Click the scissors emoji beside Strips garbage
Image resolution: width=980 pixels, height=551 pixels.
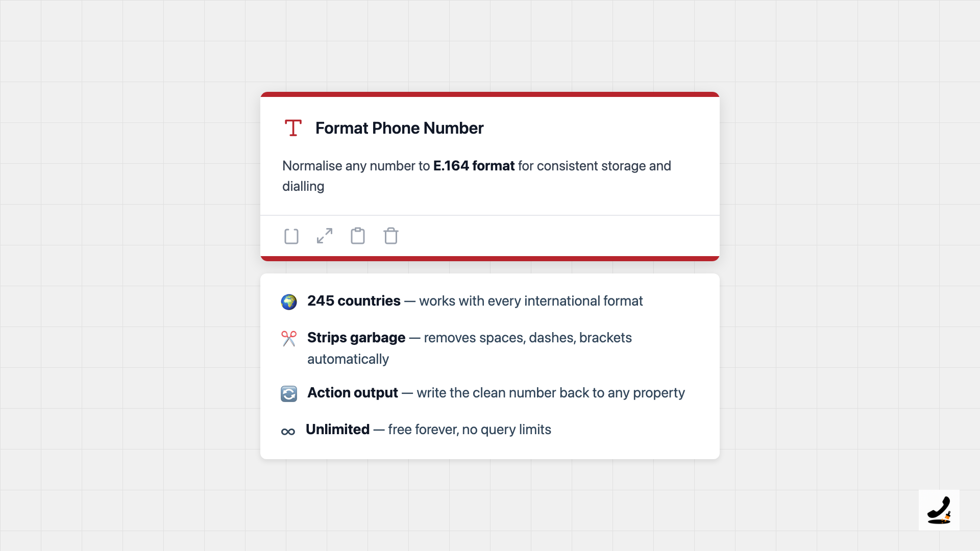(289, 338)
